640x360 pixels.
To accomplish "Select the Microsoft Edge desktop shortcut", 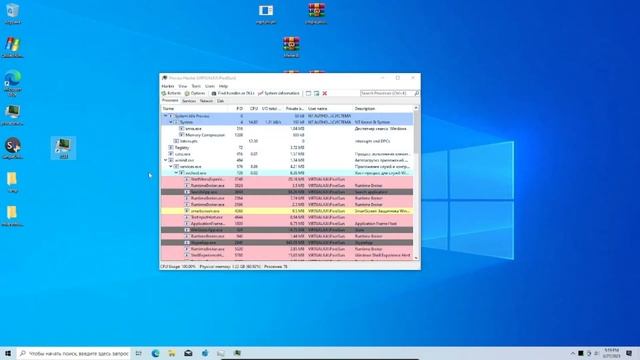I will [13, 83].
